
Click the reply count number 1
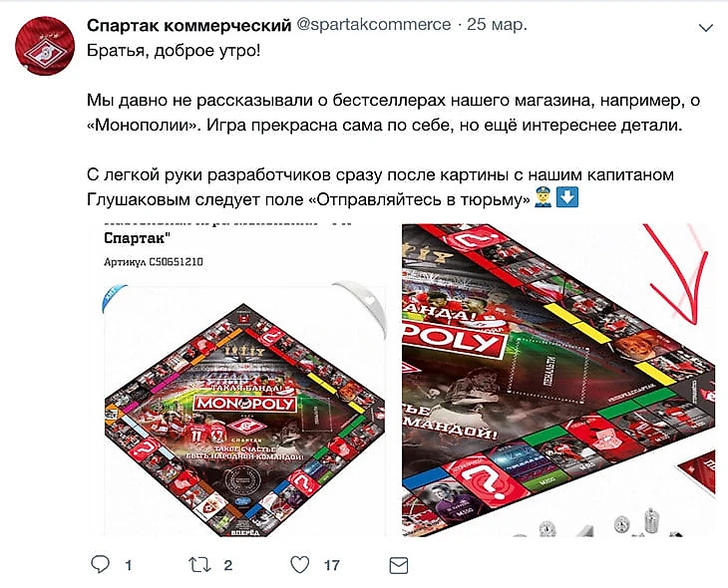coord(129,565)
